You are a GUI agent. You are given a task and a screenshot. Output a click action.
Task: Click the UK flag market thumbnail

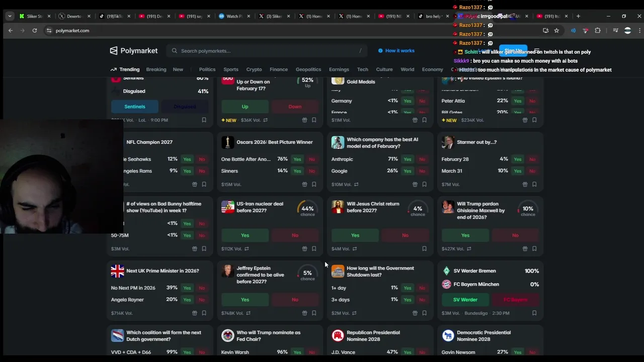(118, 271)
